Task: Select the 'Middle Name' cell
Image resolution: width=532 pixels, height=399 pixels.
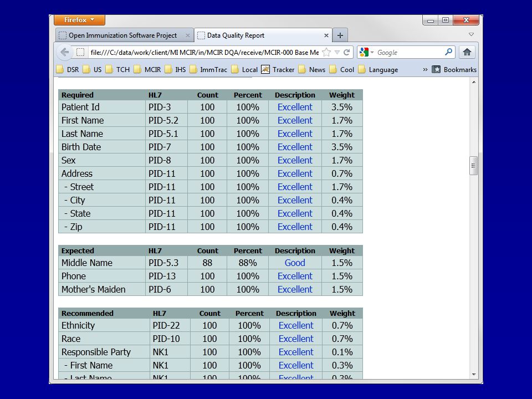Action: point(102,263)
